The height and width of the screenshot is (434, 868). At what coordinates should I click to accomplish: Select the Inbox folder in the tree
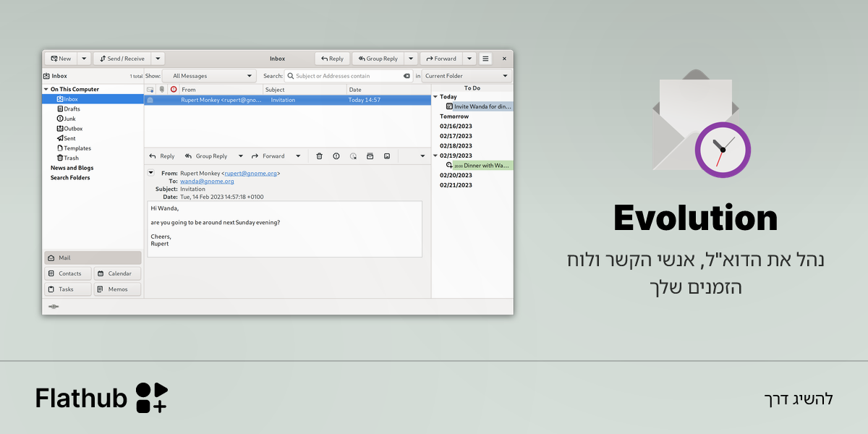pos(93,99)
